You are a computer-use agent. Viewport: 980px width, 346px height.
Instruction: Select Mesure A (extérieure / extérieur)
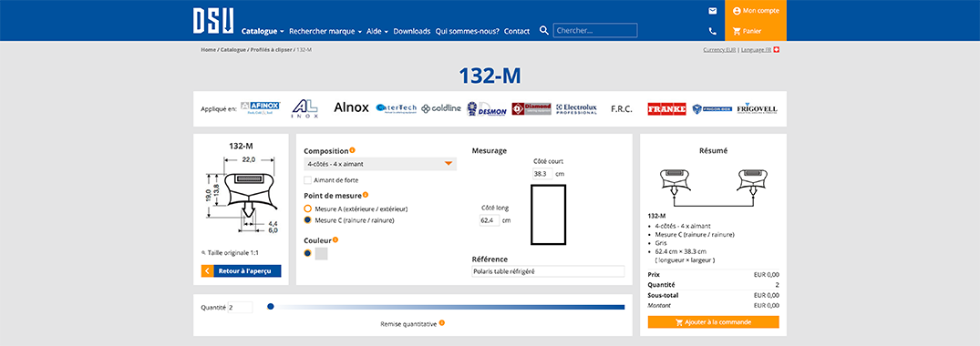307,209
